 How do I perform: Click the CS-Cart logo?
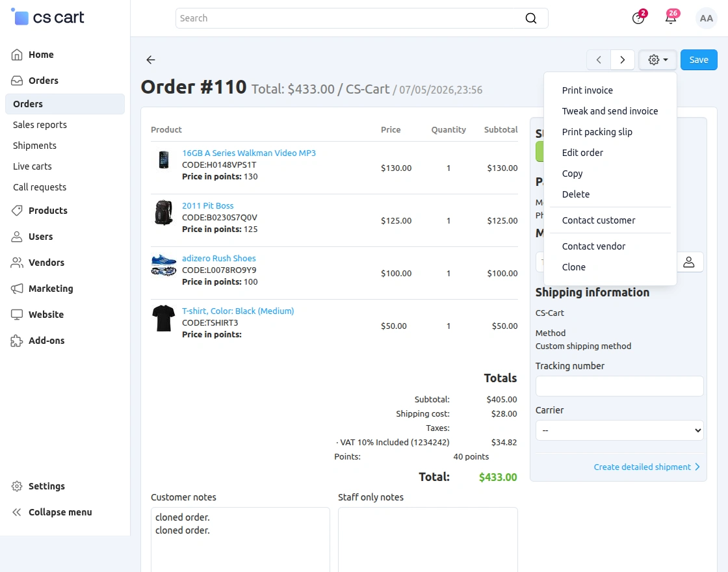(47, 17)
